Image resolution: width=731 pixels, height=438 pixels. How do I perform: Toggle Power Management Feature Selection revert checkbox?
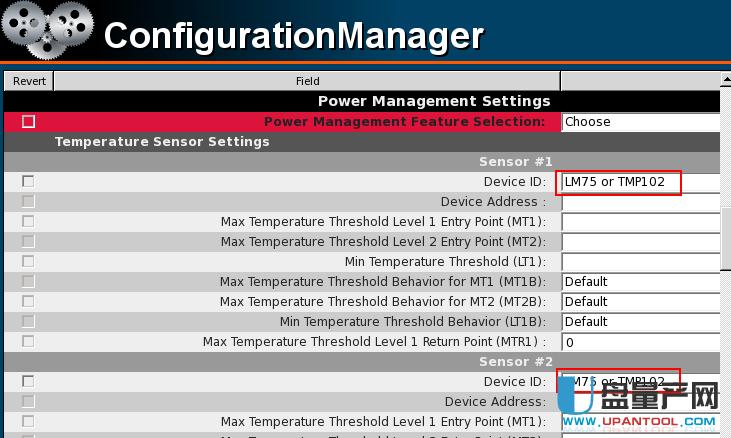tap(28, 122)
